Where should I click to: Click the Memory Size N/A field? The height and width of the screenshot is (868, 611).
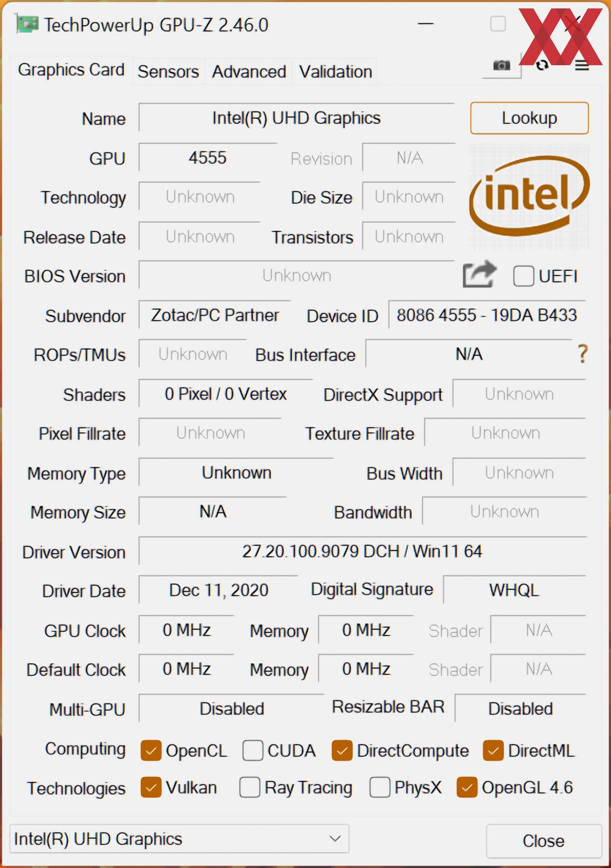(x=213, y=511)
